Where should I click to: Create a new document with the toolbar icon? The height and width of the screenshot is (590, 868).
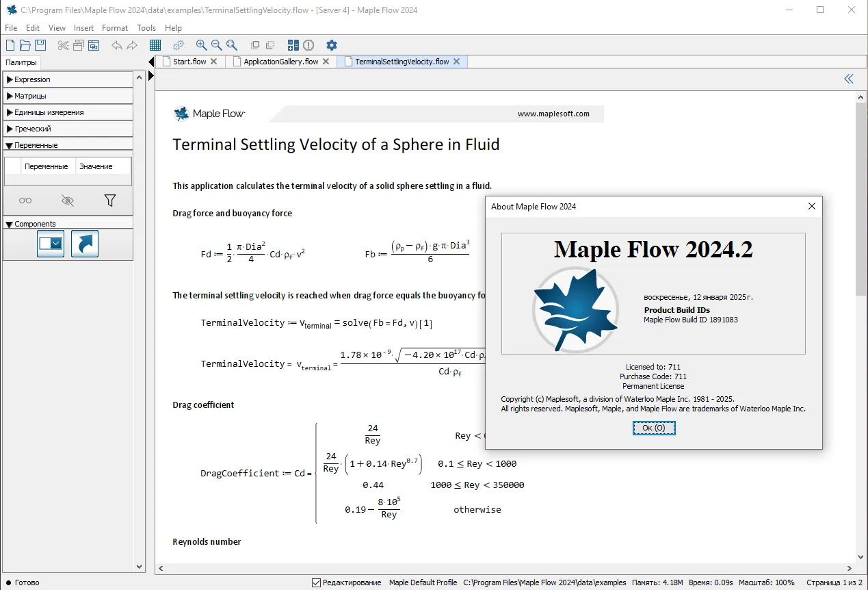click(10, 45)
